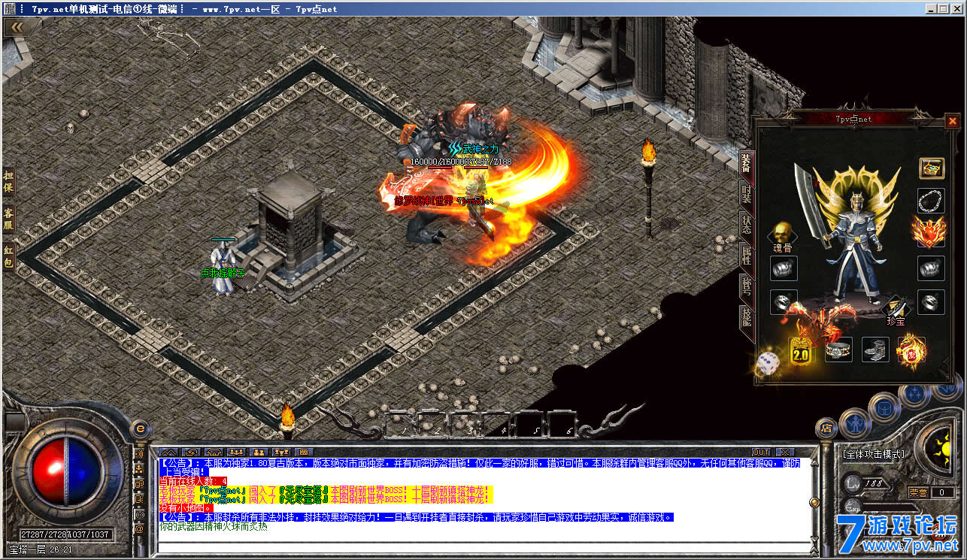The height and width of the screenshot is (560, 967).
Task: Select the left bracelet equipment slot
Action: 784,268
